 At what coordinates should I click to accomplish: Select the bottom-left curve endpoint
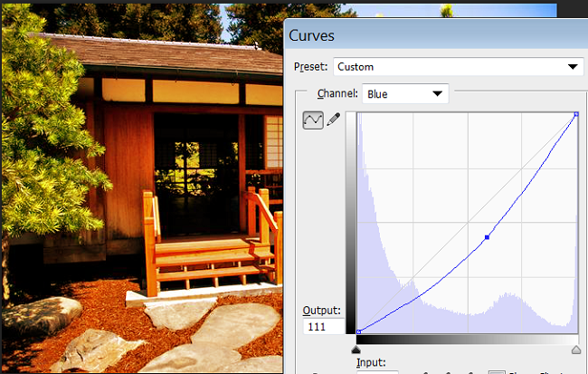pos(359,331)
